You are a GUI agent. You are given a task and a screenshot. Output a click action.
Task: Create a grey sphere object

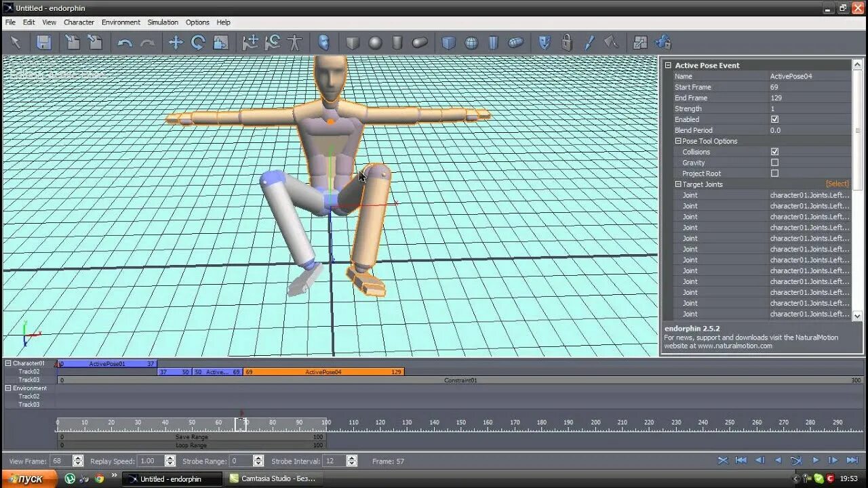pyautogui.click(x=375, y=43)
